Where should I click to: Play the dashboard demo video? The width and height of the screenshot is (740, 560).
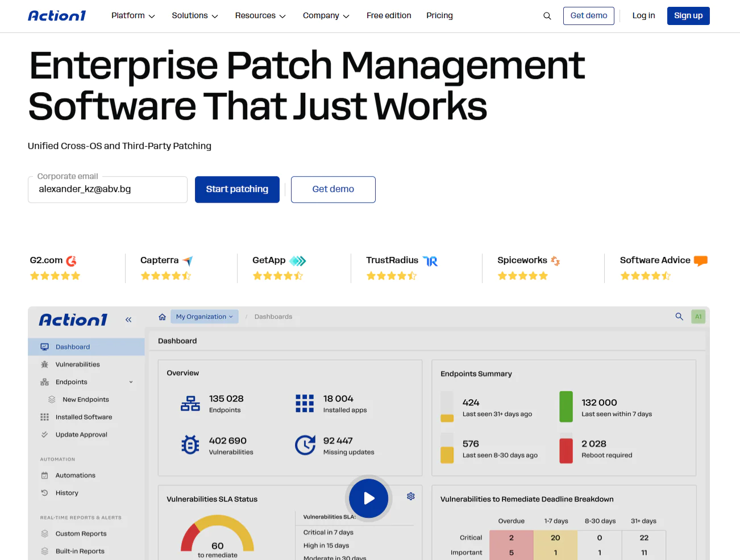tap(369, 499)
